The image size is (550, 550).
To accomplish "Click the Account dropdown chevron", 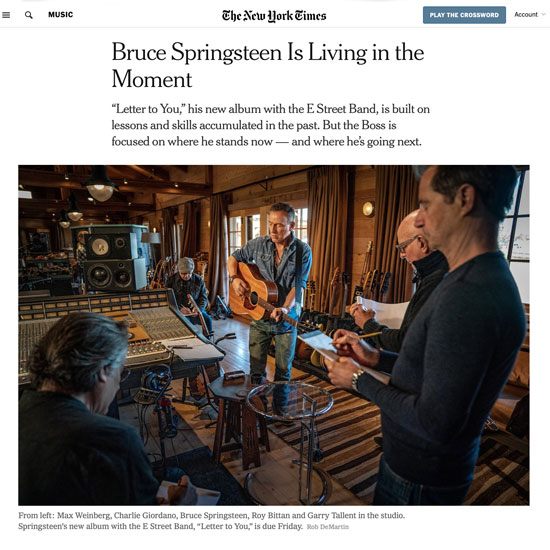I will (x=543, y=14).
